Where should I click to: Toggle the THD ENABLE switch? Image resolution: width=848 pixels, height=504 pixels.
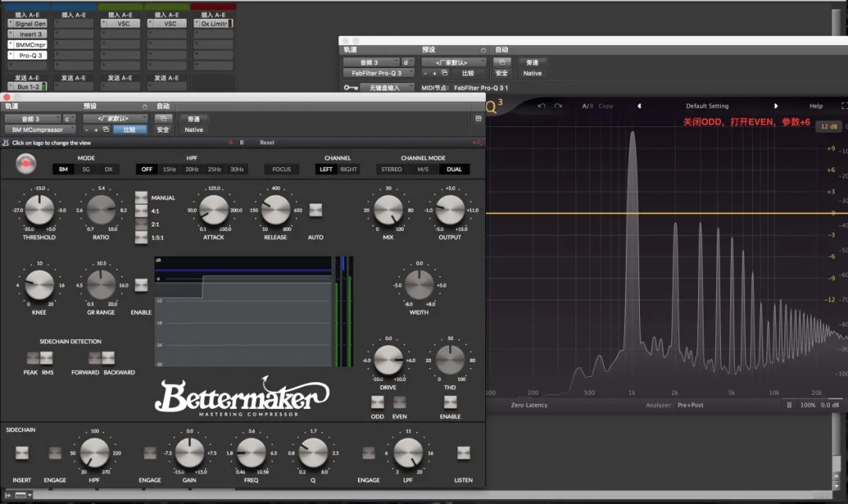[x=450, y=402]
